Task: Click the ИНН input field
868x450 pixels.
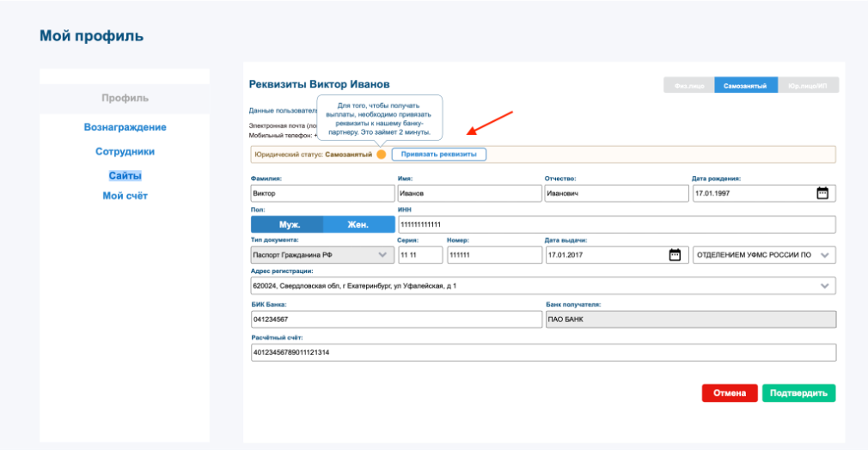Action: click(x=616, y=224)
